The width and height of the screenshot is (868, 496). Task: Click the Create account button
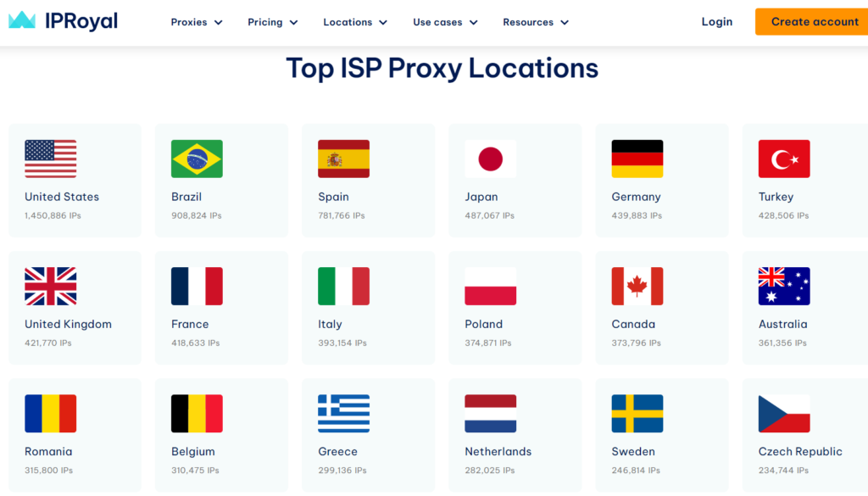811,21
